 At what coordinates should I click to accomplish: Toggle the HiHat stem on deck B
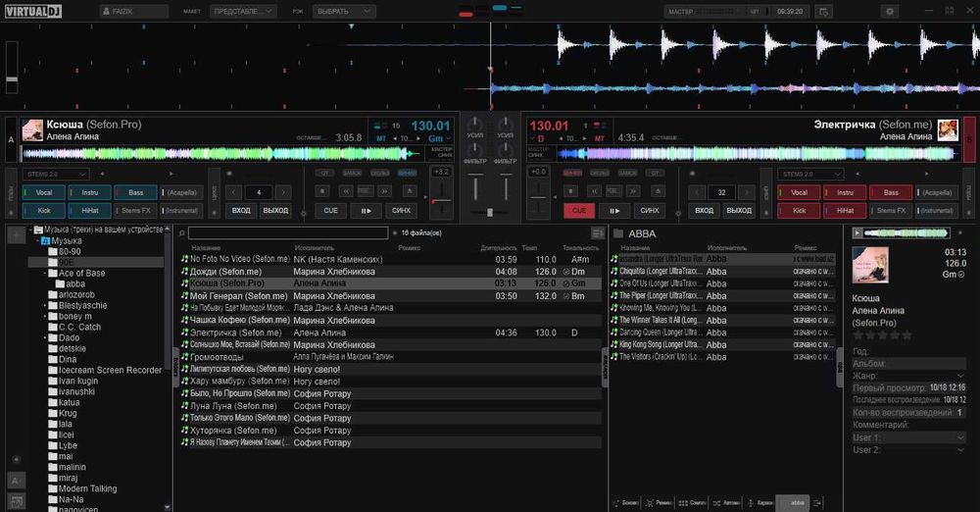(845, 210)
